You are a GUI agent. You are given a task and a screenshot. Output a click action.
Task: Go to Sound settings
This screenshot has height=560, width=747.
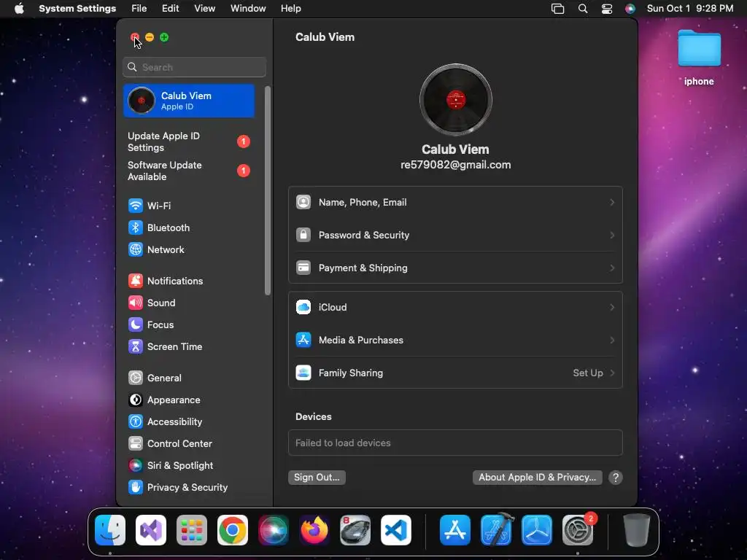pyautogui.click(x=189, y=303)
